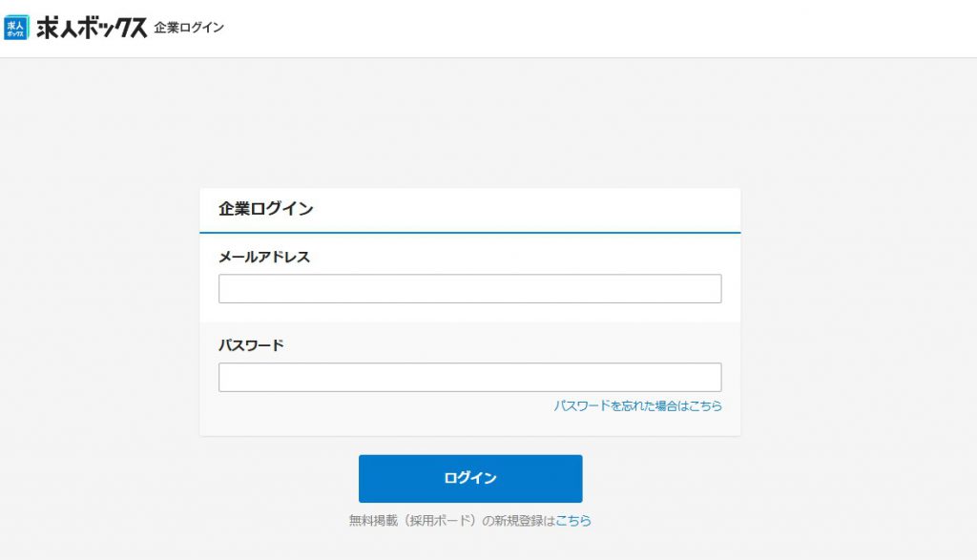The image size is (977, 560).
Task: Click the メールアドレス field label
Action: (264, 257)
